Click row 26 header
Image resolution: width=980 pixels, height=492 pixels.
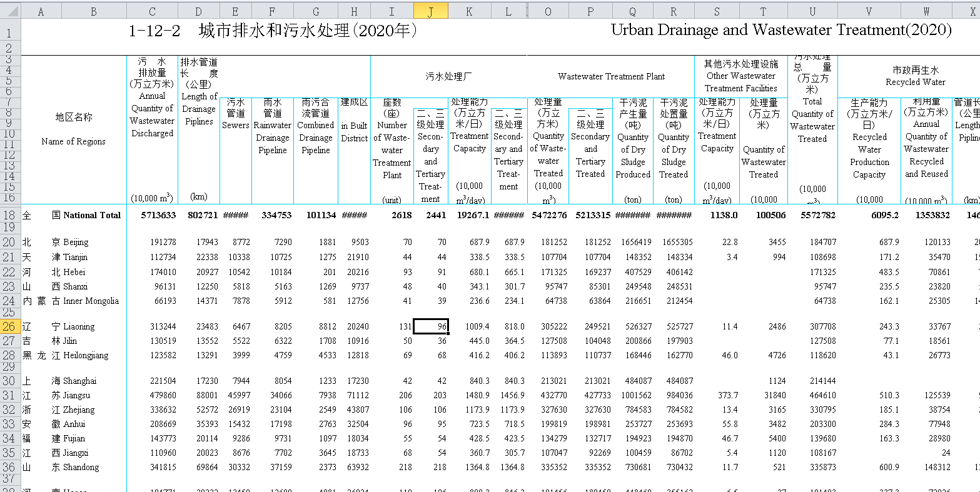(10, 326)
